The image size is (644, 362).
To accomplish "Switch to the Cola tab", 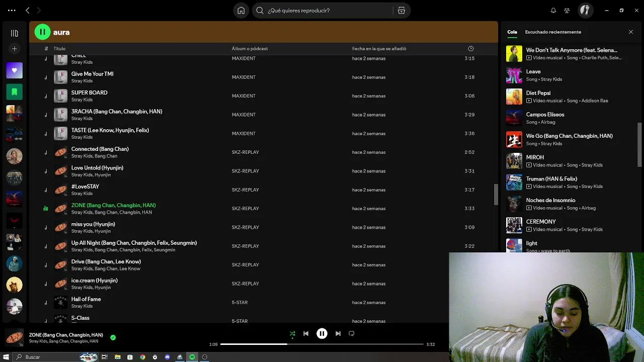I will click(512, 32).
